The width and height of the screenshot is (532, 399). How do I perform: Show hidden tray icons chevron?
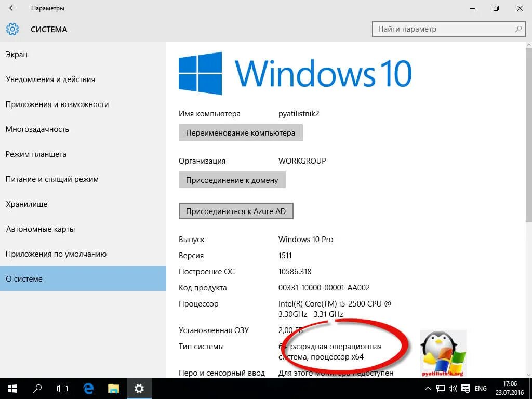[428, 389]
